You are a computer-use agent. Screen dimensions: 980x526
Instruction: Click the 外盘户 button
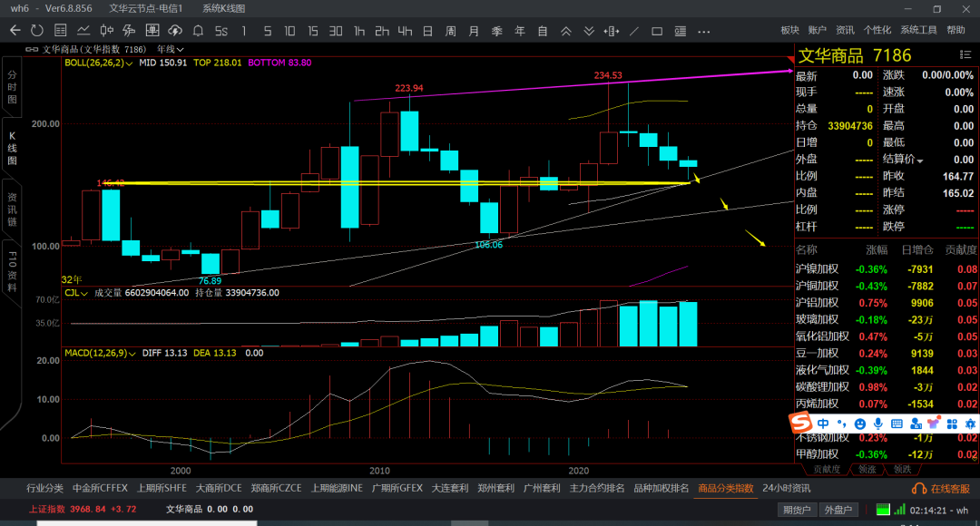[x=838, y=510]
